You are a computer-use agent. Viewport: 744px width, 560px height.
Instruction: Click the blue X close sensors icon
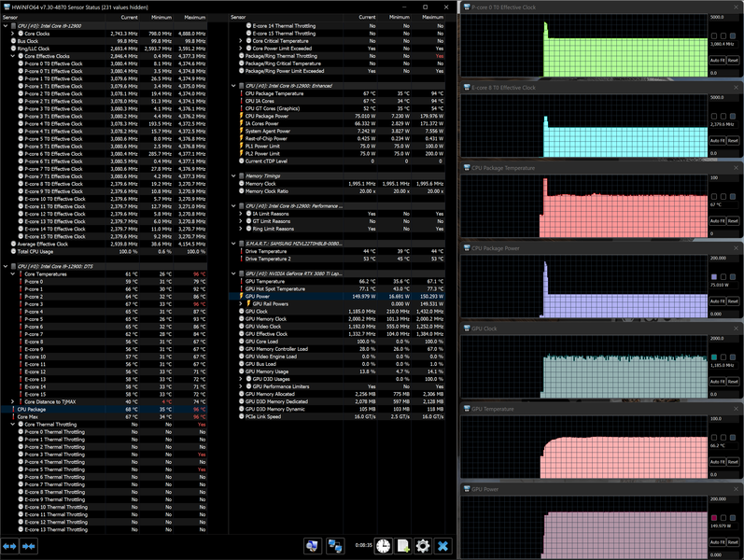(x=442, y=546)
